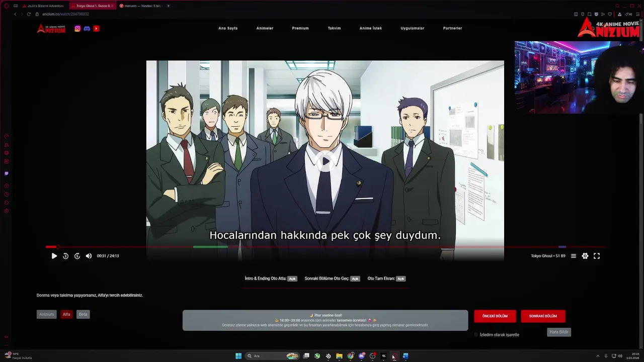This screenshot has height=362, width=644.
Task: Select the Beta server option
Action: pyautogui.click(x=83, y=314)
